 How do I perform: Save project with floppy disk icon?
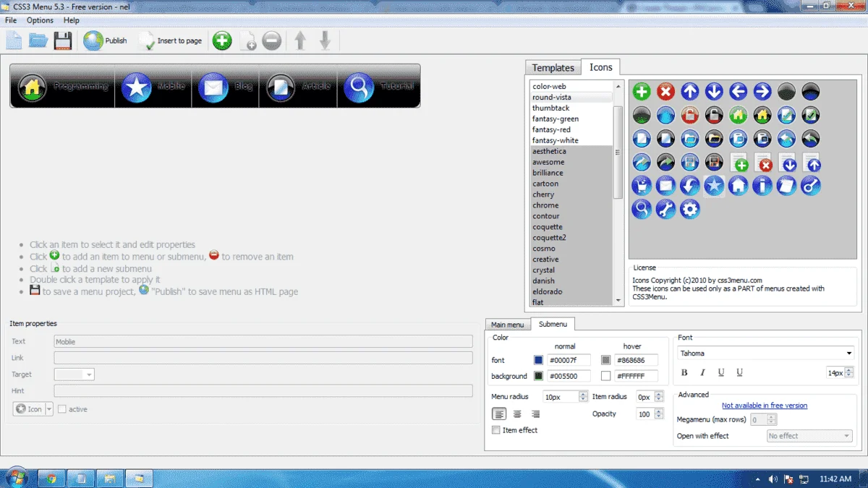point(63,40)
